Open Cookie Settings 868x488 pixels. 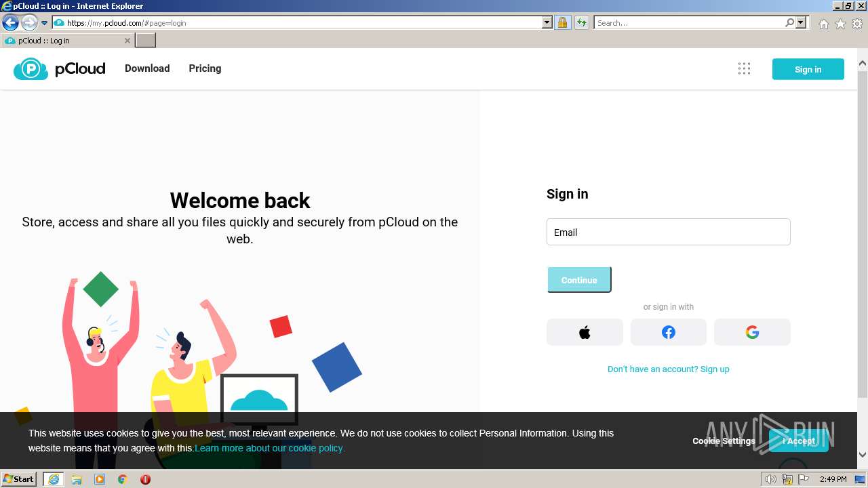point(724,441)
